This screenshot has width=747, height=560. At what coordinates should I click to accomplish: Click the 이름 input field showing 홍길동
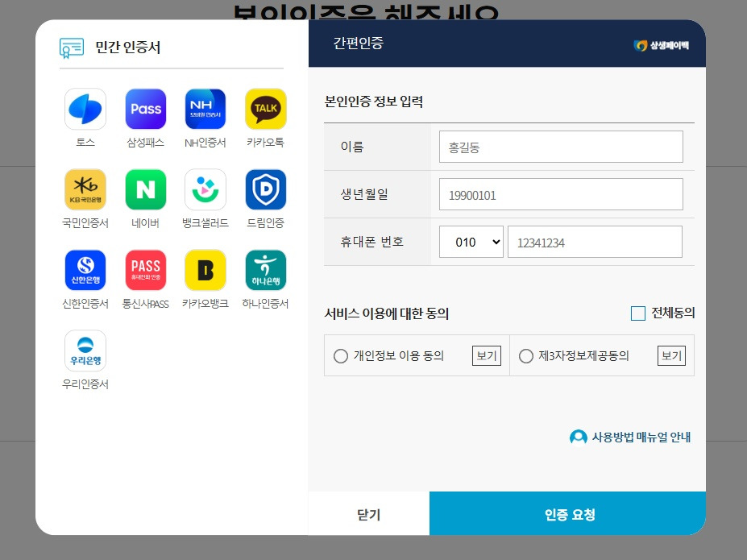561,146
